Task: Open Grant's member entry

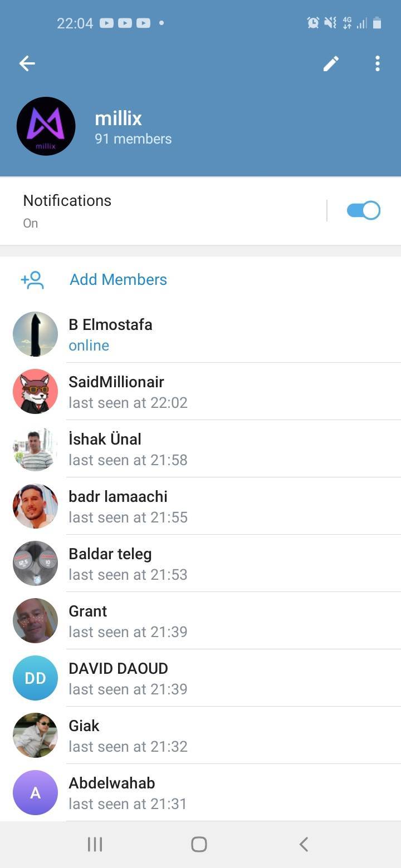Action: click(200, 621)
